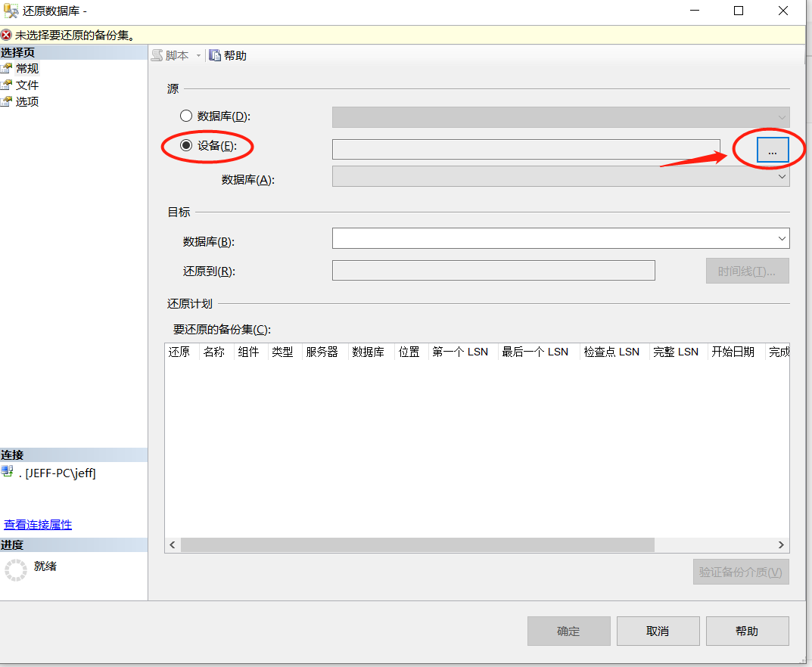Click the browse "..." device button
Screen dimensions: 812x667
coord(772,150)
